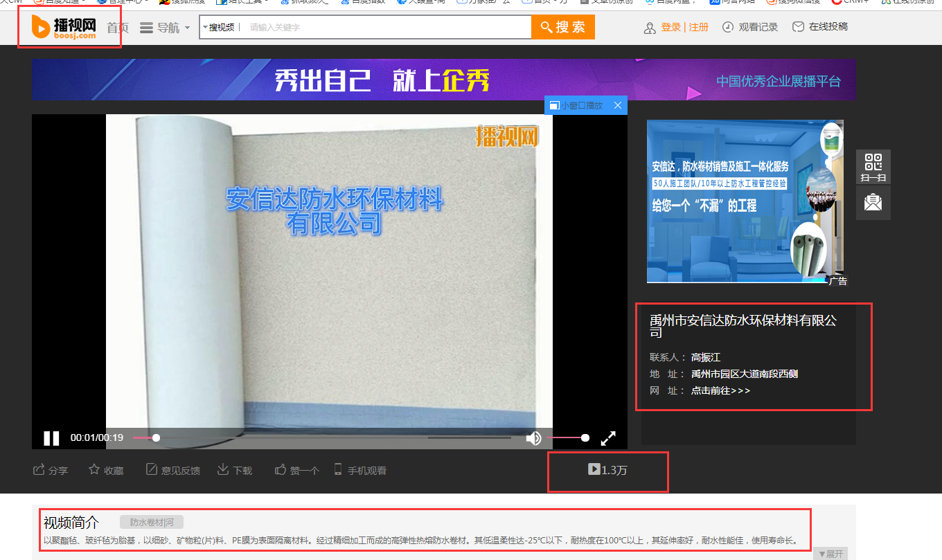The height and width of the screenshot is (560, 942).
Task: Click the Share (分享) icon
Action: coord(51,471)
